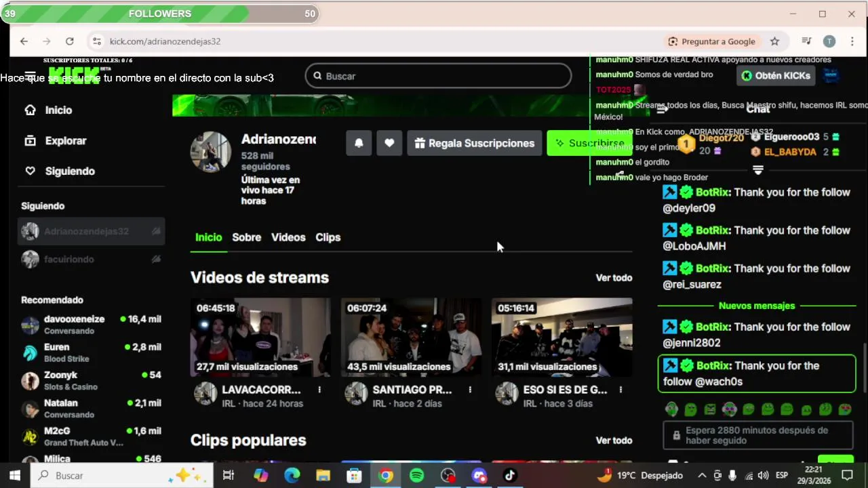Viewport: 868px width, 488px height.
Task: Open facuiriondo in the Siguiendo list
Action: point(91,259)
